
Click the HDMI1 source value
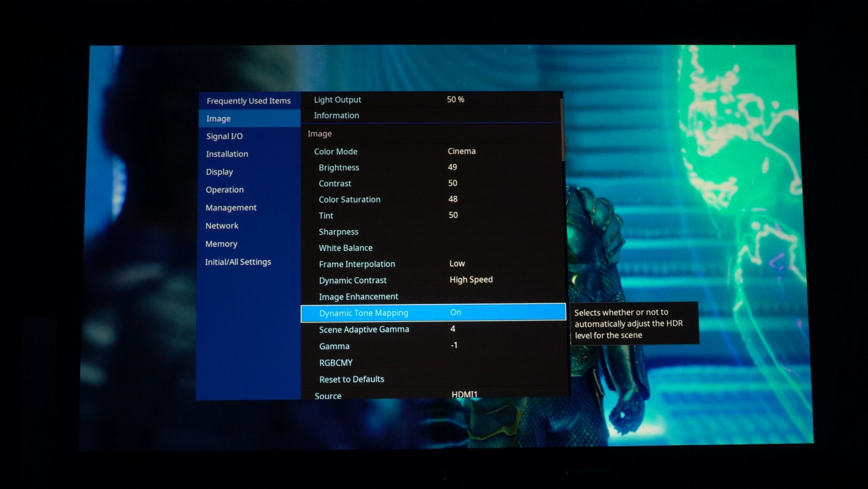click(464, 394)
